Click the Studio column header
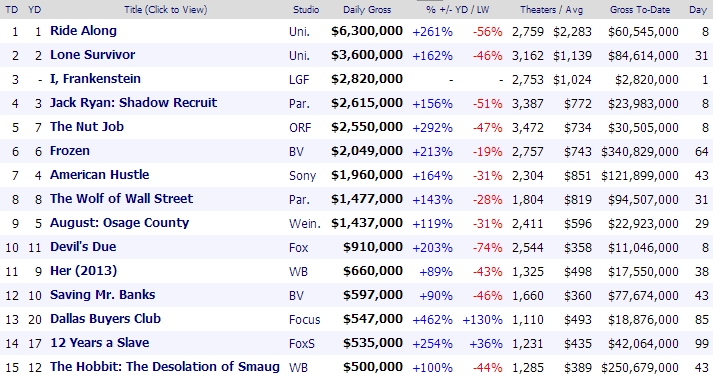The width and height of the screenshot is (713, 379). point(306,10)
